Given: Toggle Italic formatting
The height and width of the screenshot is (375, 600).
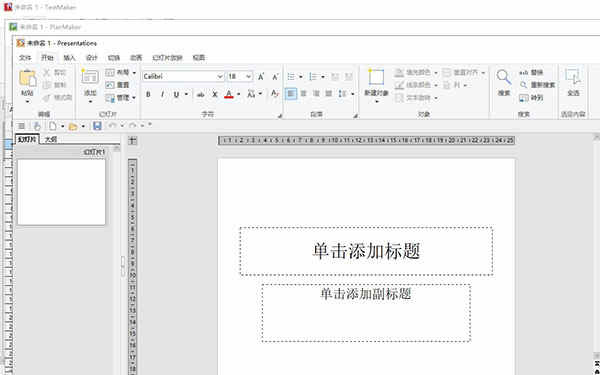Looking at the screenshot, I should tap(162, 94).
